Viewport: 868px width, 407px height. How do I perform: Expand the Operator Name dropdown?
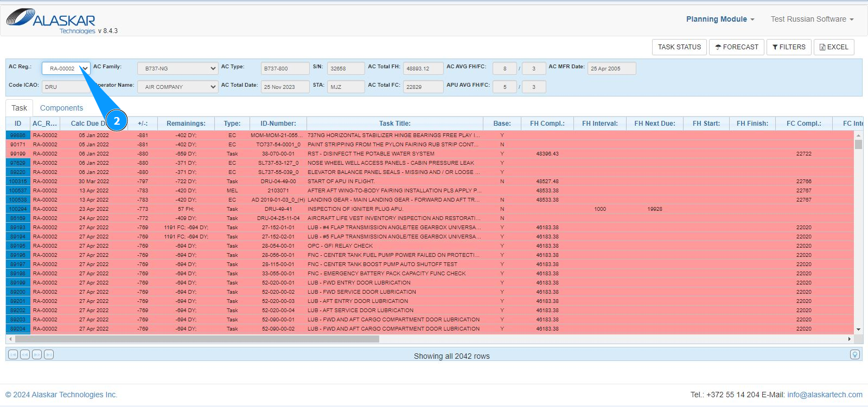pos(178,87)
